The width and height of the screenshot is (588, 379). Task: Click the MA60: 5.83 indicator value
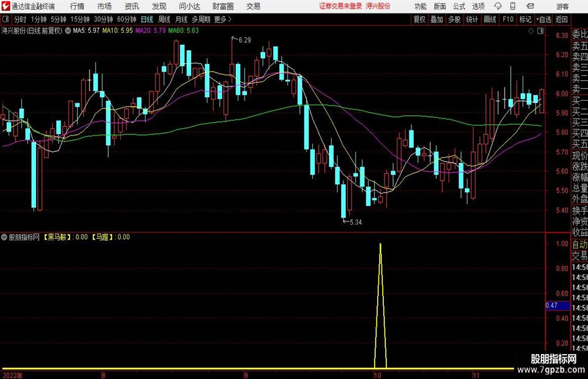point(184,30)
